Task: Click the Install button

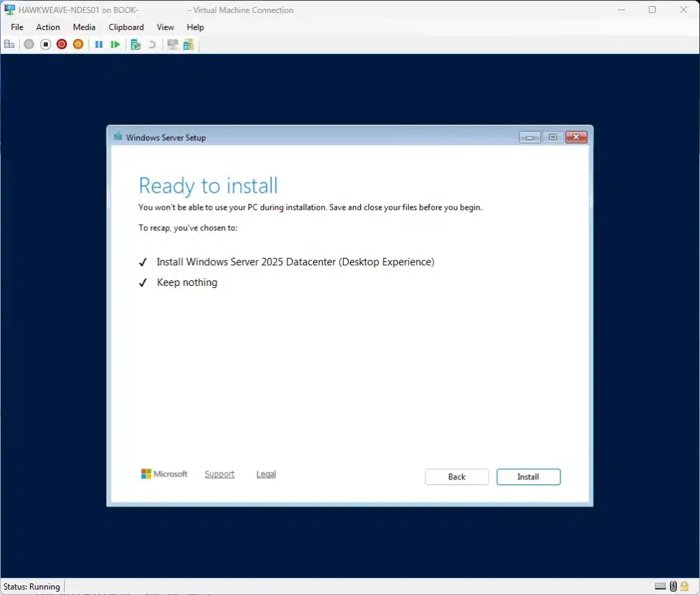Action: tap(528, 477)
